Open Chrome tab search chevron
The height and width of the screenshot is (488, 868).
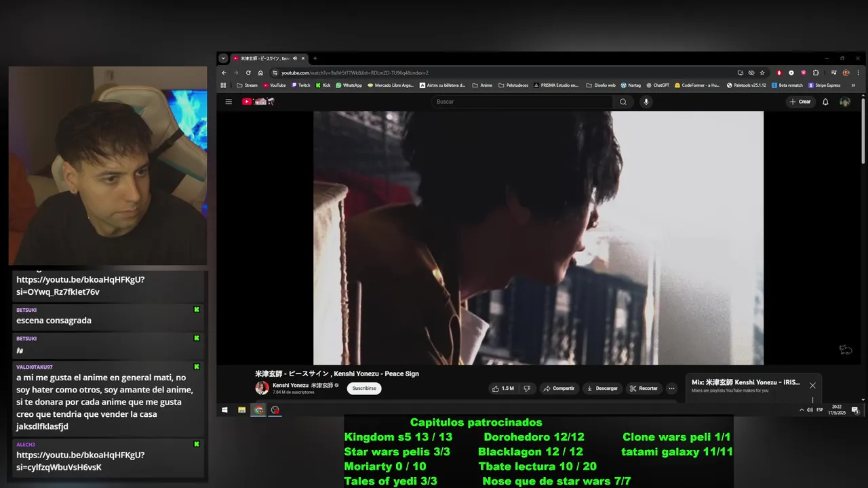(223, 58)
